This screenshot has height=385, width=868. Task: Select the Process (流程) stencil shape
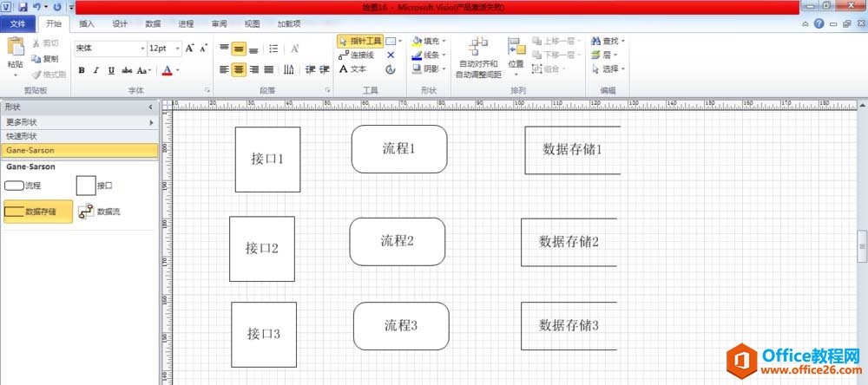(x=23, y=186)
